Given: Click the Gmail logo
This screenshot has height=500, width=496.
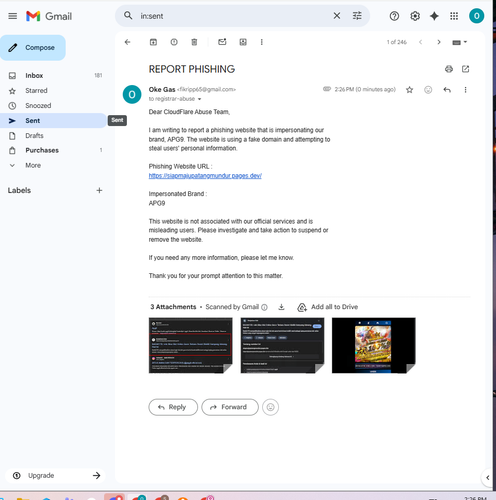Looking at the screenshot, I should pos(49,16).
